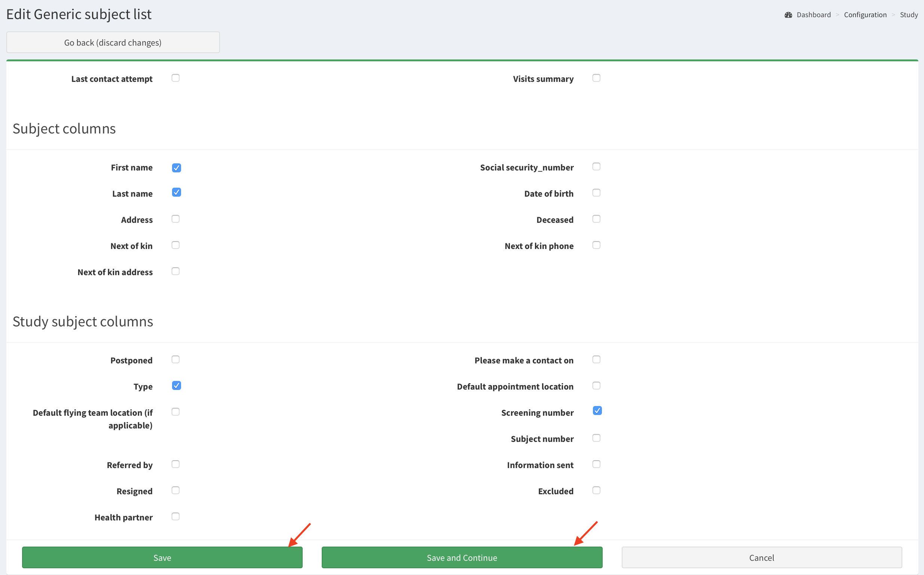Open the Configuration breadcrumb link
The width and height of the screenshot is (924, 575).
pos(865,15)
